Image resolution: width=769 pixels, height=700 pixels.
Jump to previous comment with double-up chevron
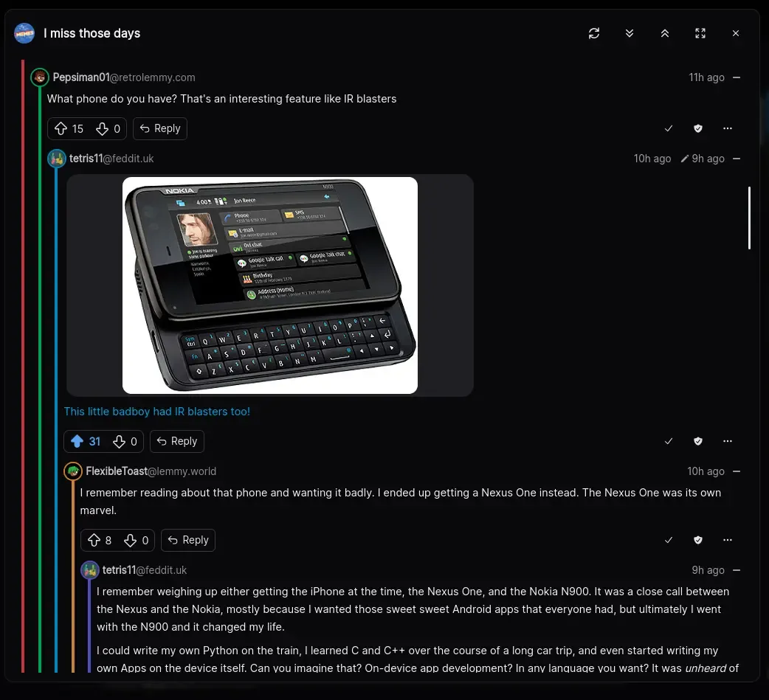(x=664, y=33)
